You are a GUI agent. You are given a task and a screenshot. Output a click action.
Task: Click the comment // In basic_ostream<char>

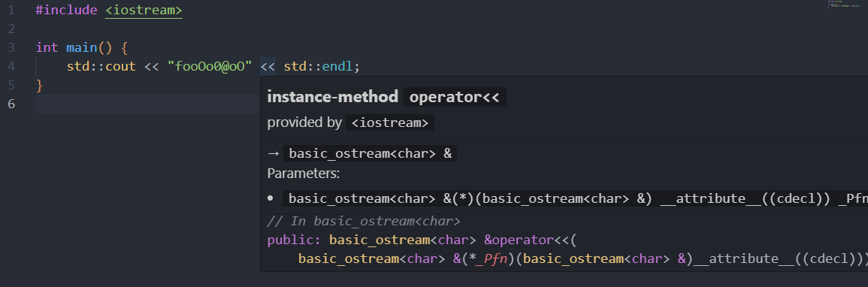pyautogui.click(x=364, y=221)
